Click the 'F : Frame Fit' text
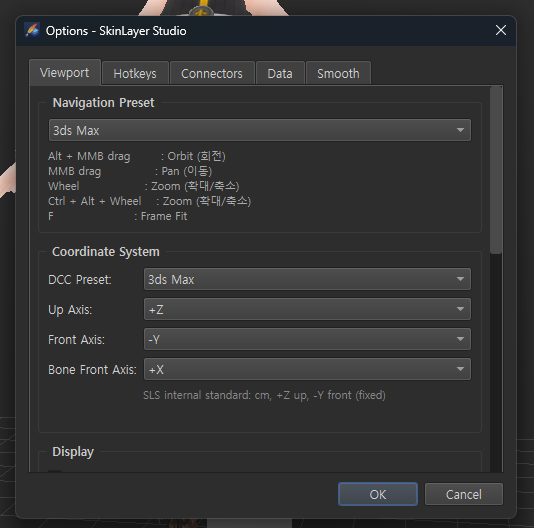 tap(117, 216)
